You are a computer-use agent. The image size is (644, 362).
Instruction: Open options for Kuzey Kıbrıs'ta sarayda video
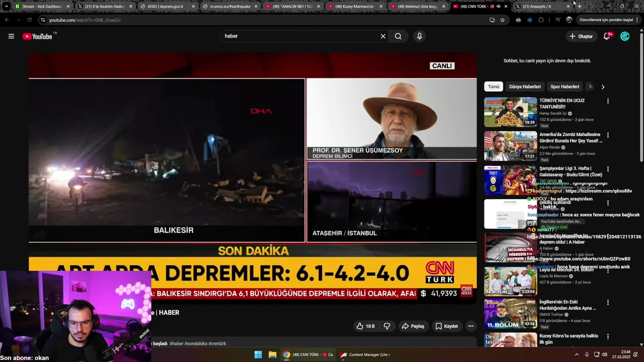click(608, 336)
